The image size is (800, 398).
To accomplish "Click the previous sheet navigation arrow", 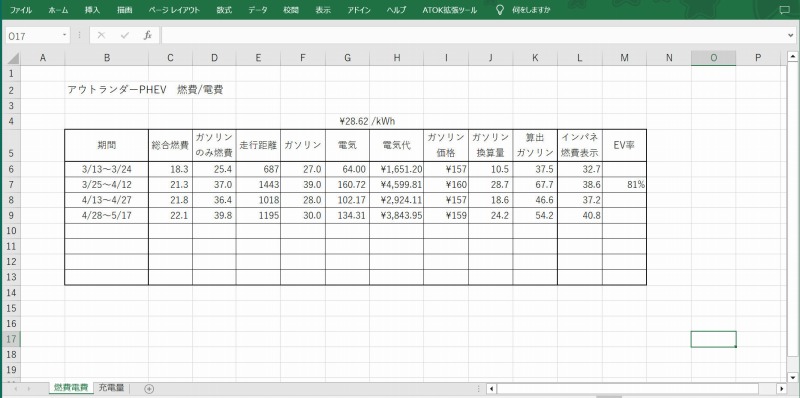I will pyautogui.click(x=15, y=389).
